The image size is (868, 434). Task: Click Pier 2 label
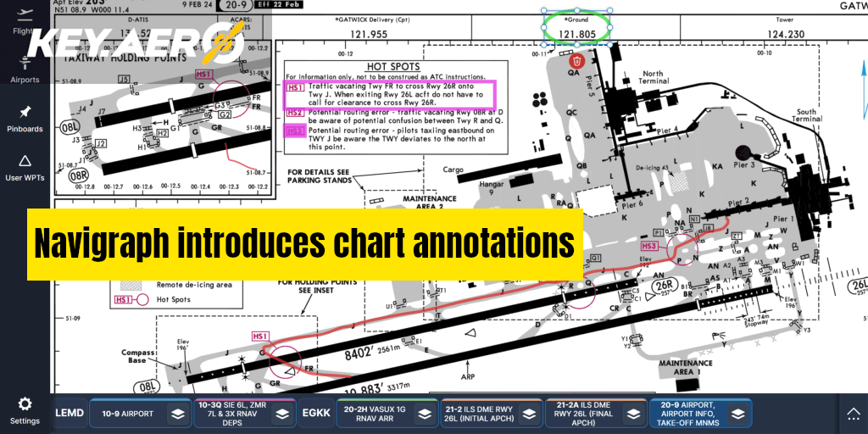[738, 202]
